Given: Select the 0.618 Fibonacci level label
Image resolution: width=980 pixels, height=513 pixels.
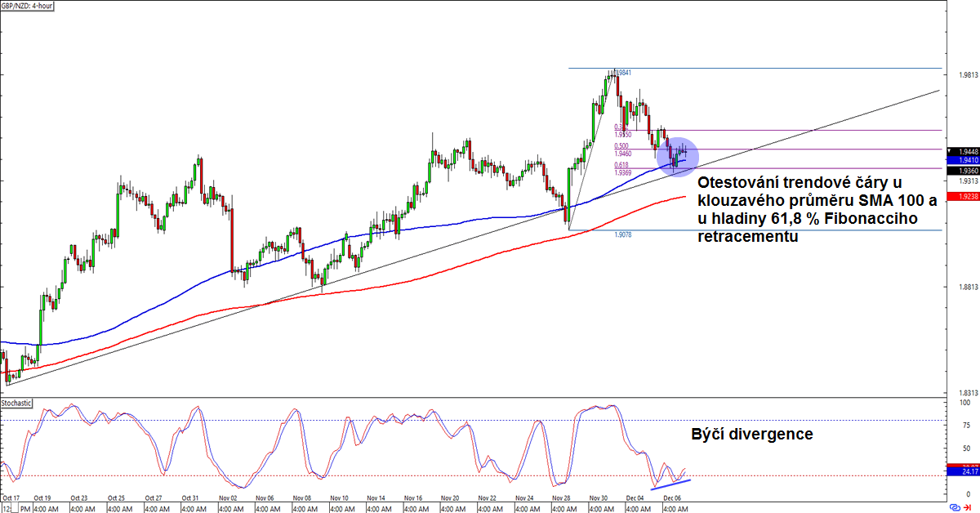Looking at the screenshot, I should [x=621, y=165].
